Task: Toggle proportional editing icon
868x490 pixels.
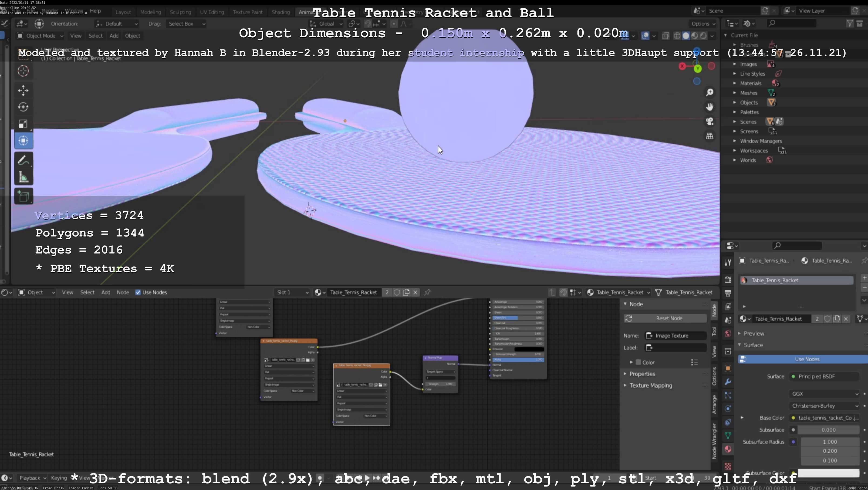Action: tap(394, 23)
